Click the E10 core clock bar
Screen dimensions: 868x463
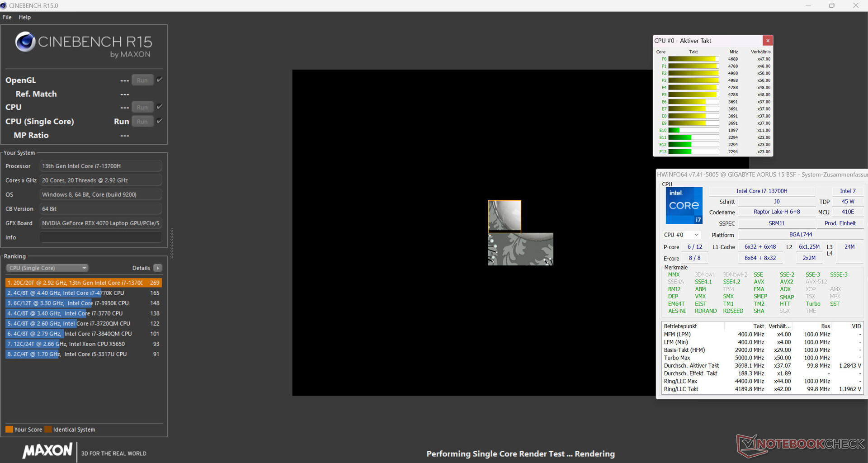click(693, 130)
